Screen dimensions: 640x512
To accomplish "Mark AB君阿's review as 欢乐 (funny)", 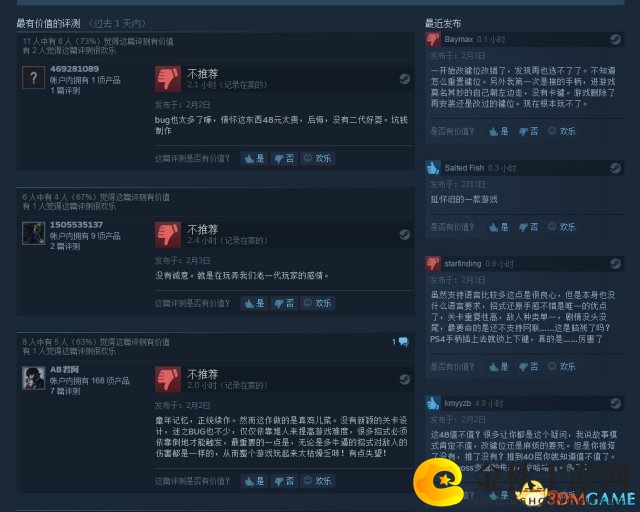I will point(318,481).
